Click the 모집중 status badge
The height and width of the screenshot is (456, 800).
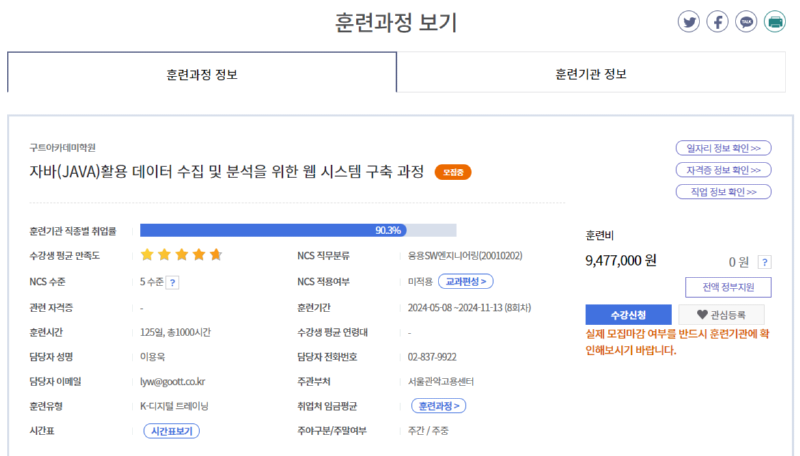(x=453, y=172)
